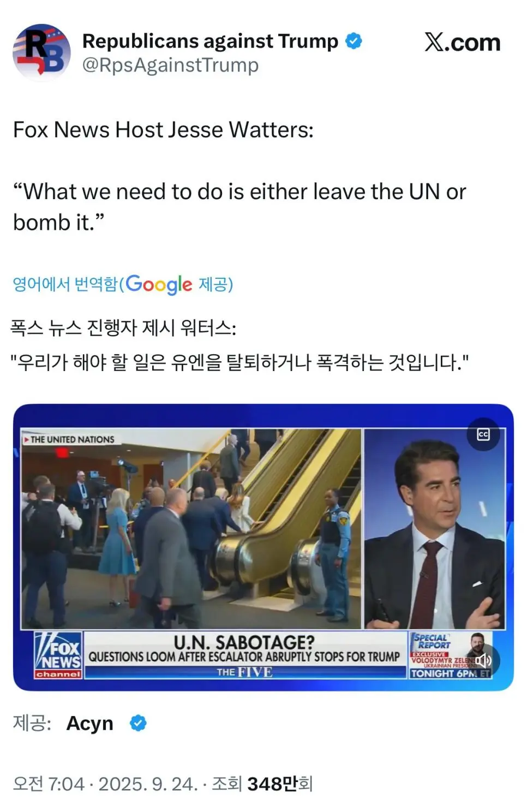Screen dimensions: 527x812
Task: Open the Acyn source account link
Action: (89, 723)
